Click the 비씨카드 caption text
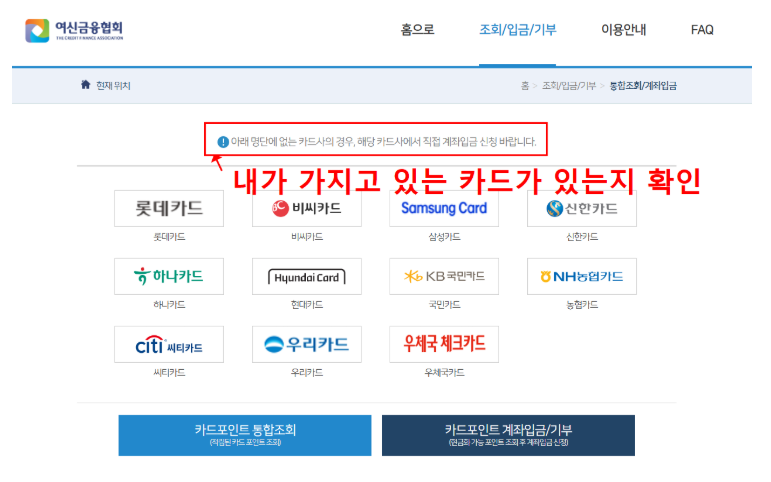 tap(307, 237)
